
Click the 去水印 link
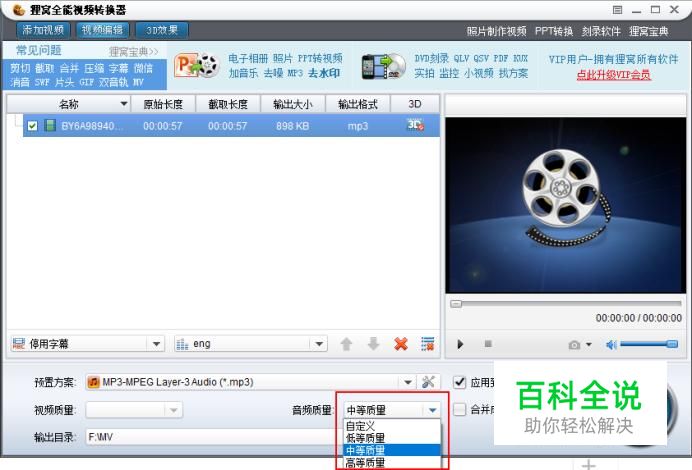point(324,73)
